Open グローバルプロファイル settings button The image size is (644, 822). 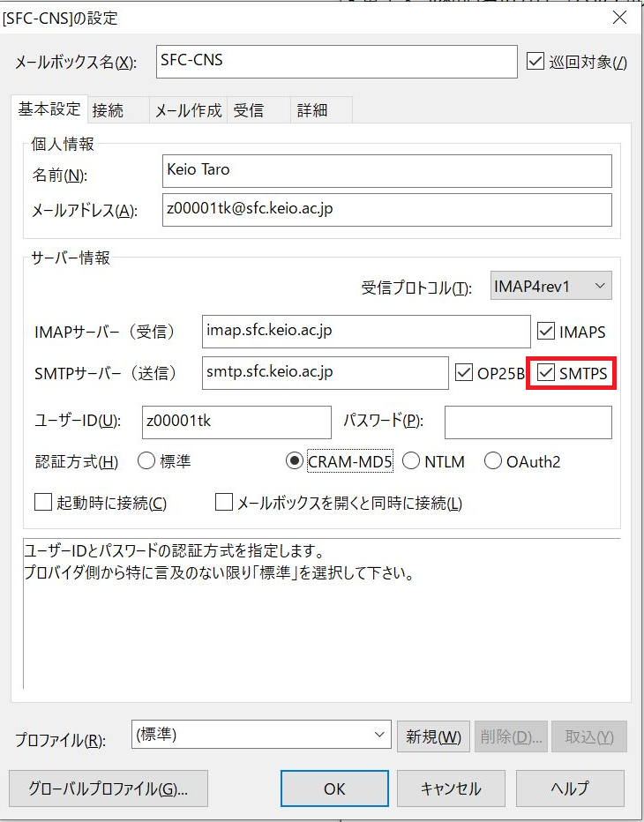coord(109,788)
